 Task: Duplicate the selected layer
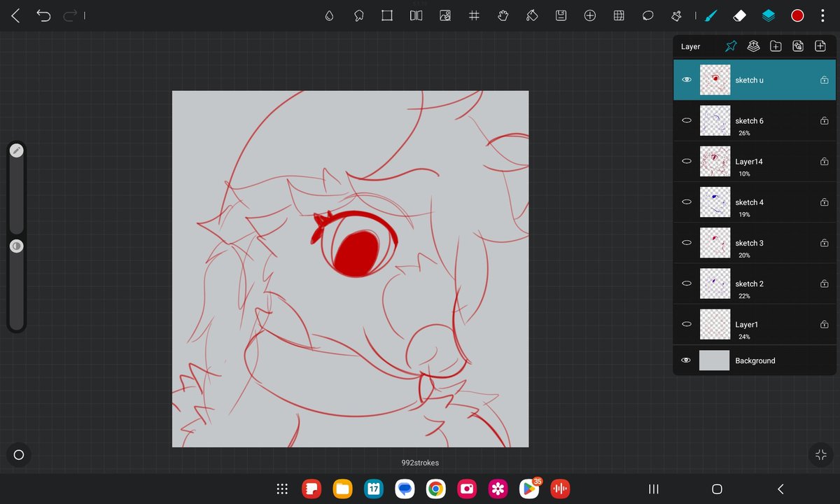point(798,46)
